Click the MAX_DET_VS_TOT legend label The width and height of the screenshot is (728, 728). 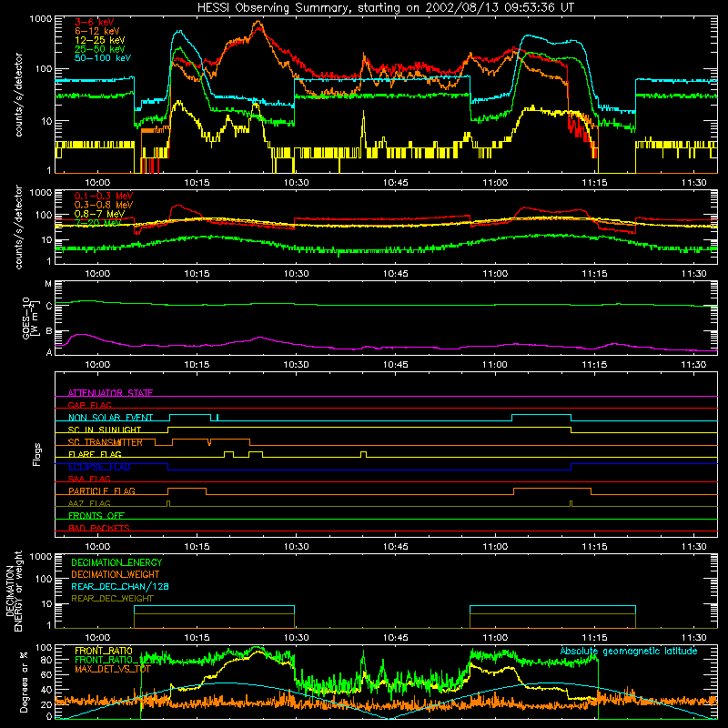pyautogui.click(x=113, y=669)
